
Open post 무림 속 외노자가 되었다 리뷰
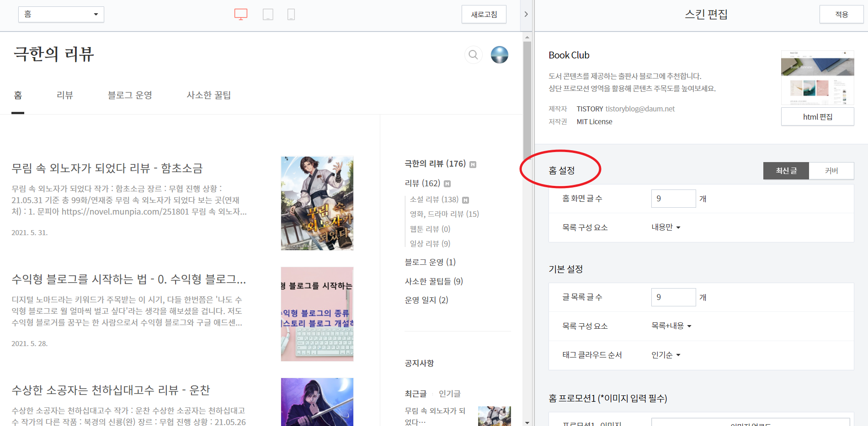(107, 168)
